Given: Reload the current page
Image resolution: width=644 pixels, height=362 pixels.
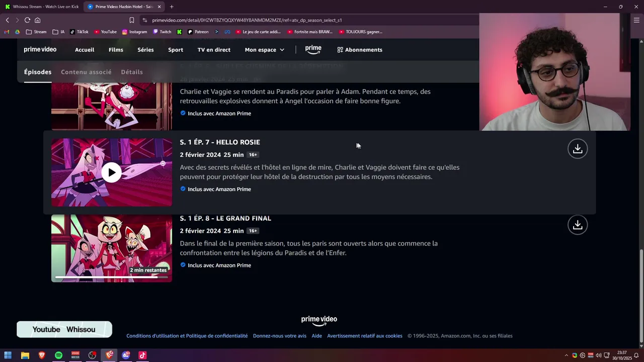Looking at the screenshot, I should [x=27, y=20].
